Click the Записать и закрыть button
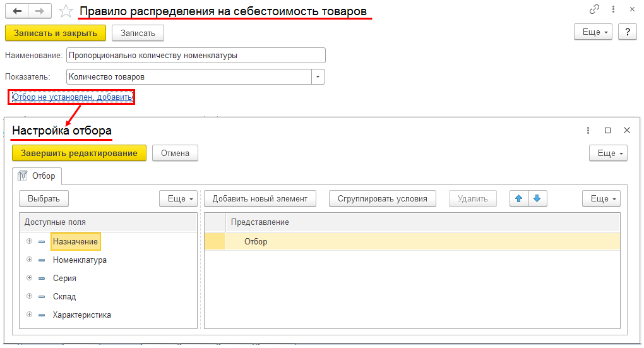Image resolution: width=644 pixels, height=348 pixels. pyautogui.click(x=55, y=33)
